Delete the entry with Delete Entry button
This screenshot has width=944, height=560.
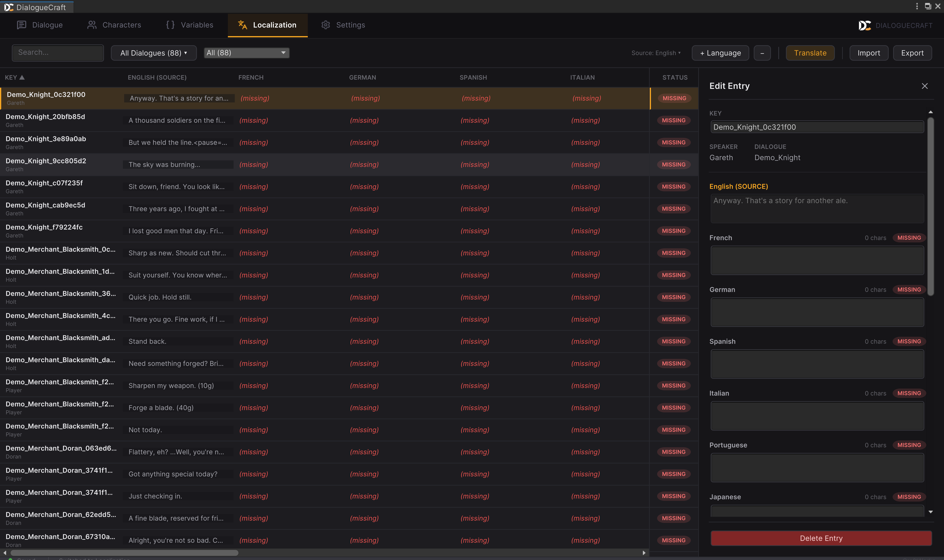821,538
